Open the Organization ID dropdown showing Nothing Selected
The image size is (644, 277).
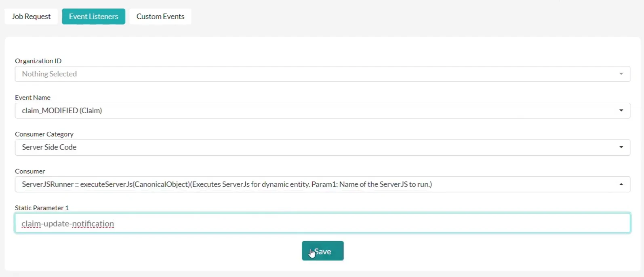322,74
